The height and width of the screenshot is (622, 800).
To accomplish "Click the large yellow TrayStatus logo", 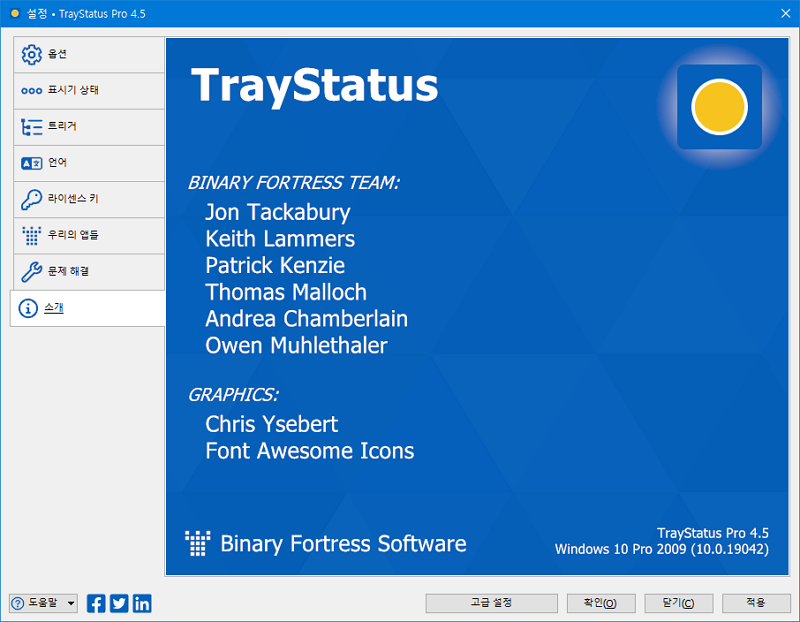I will point(719,107).
